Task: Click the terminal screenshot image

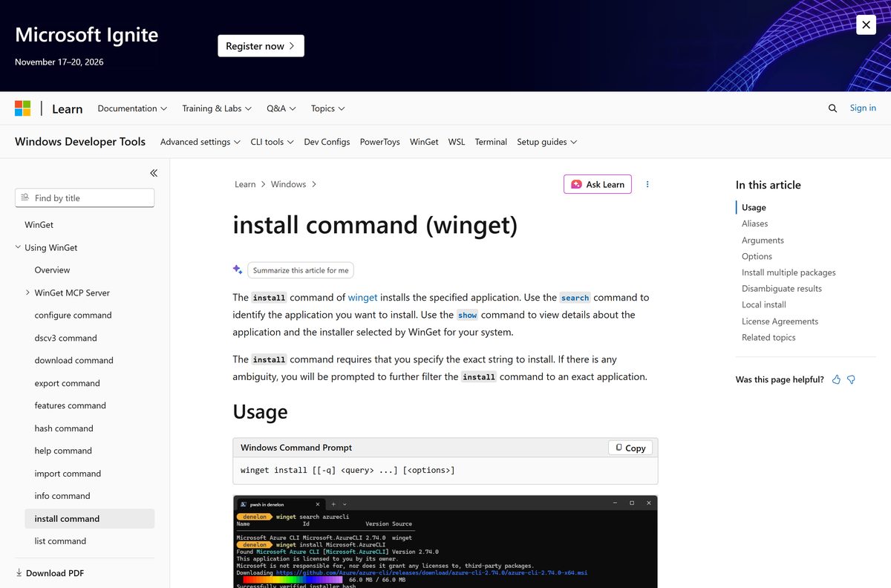Action: point(446,541)
